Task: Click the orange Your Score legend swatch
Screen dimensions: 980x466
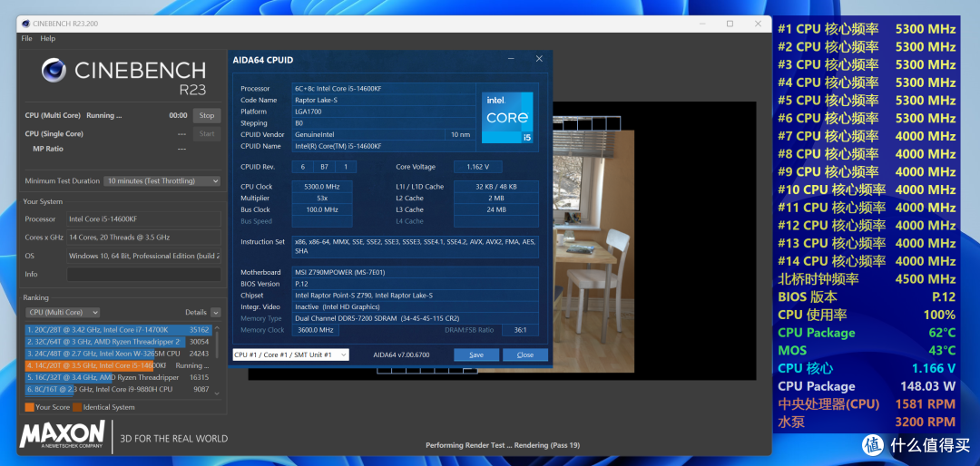Action: [x=29, y=407]
